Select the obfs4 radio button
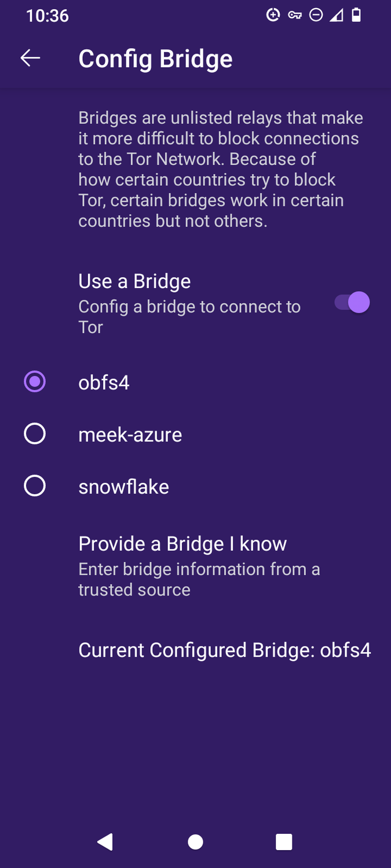This screenshot has width=391, height=868. [34, 381]
